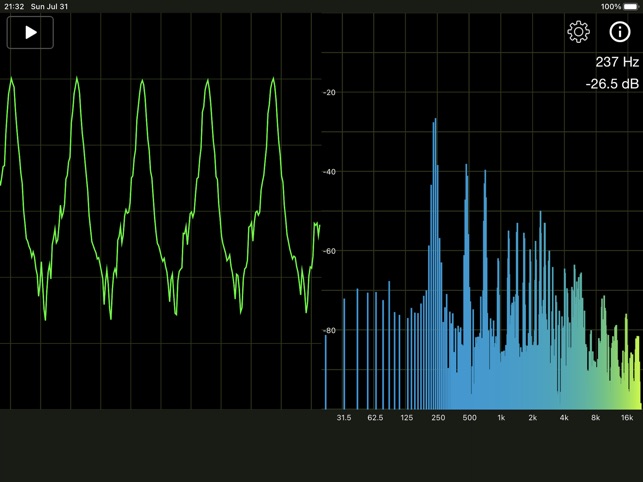Tap the battery indicator in the status bar

[x=631, y=7]
